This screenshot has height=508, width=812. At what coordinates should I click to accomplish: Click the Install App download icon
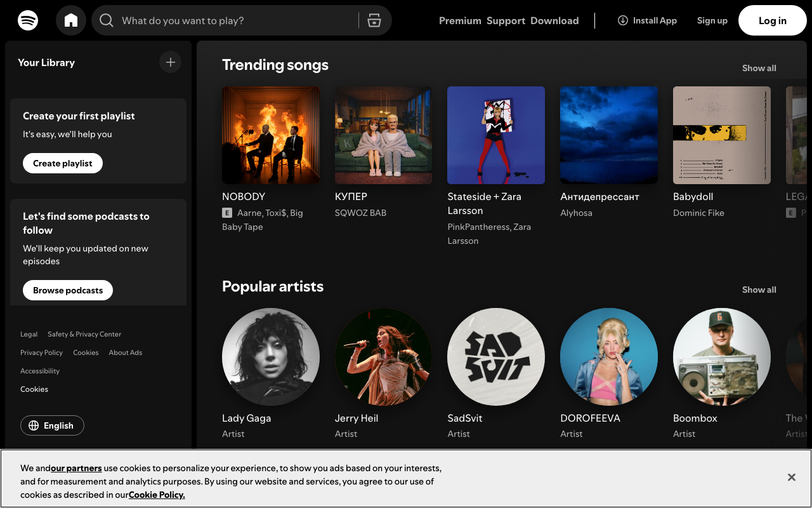(622, 20)
